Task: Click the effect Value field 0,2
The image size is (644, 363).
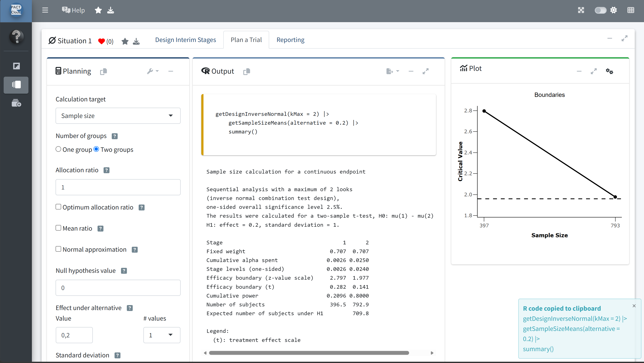Action: click(x=74, y=335)
